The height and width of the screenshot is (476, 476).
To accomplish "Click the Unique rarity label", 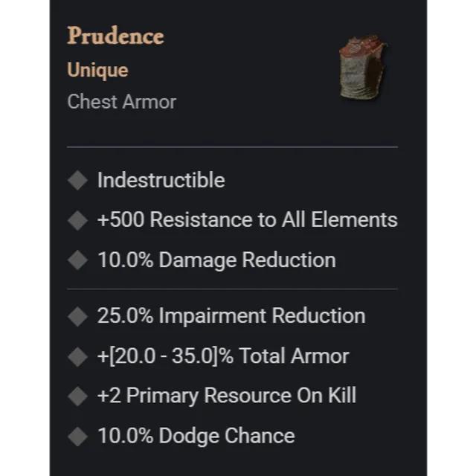I will (x=97, y=71).
